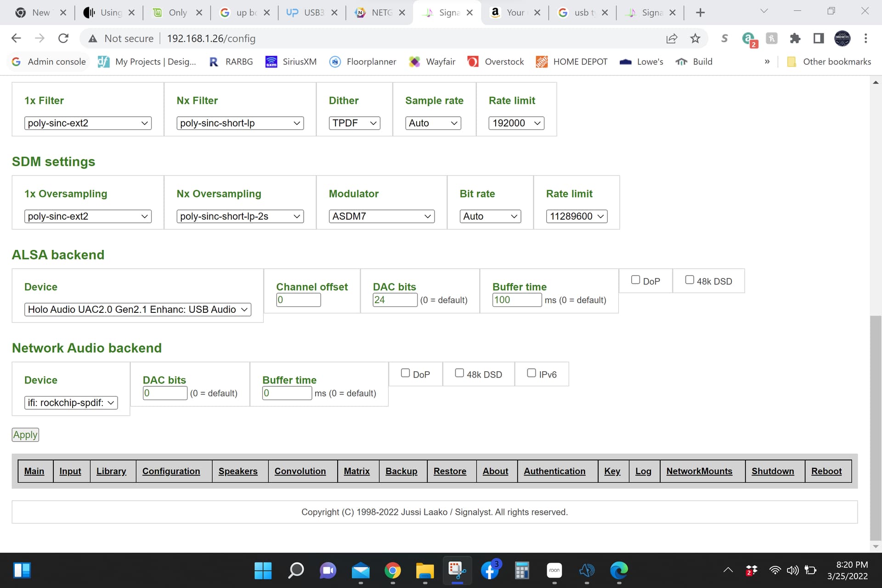Open the Snipping Tool on the taskbar
Viewport: 882px width, 588px height.
point(457,571)
